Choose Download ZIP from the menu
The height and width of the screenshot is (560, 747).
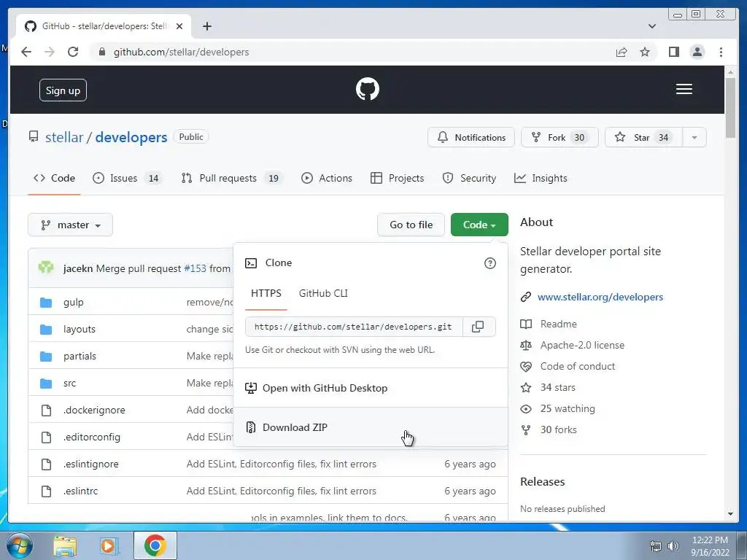pyautogui.click(x=371, y=427)
